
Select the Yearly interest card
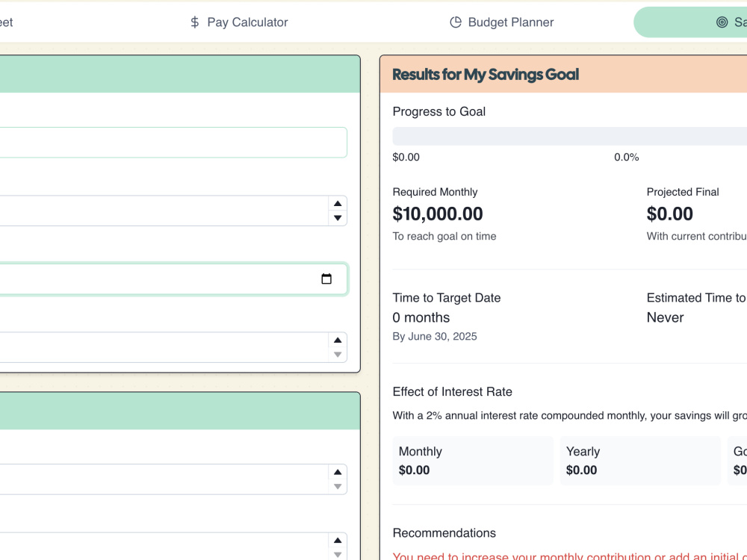click(640, 461)
